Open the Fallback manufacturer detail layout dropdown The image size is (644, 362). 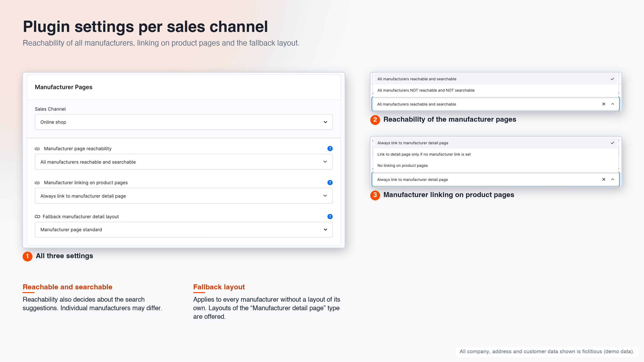[x=184, y=230]
